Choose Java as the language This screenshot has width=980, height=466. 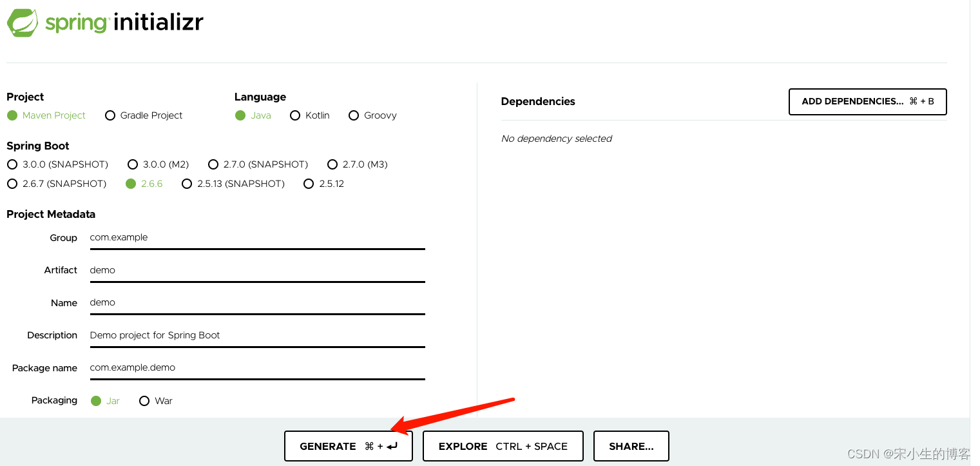[x=253, y=115]
